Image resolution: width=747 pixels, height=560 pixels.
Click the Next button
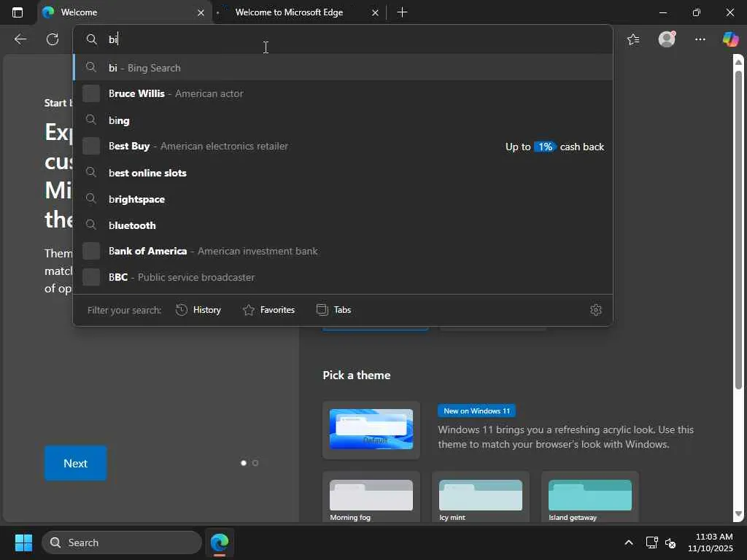coord(76,463)
